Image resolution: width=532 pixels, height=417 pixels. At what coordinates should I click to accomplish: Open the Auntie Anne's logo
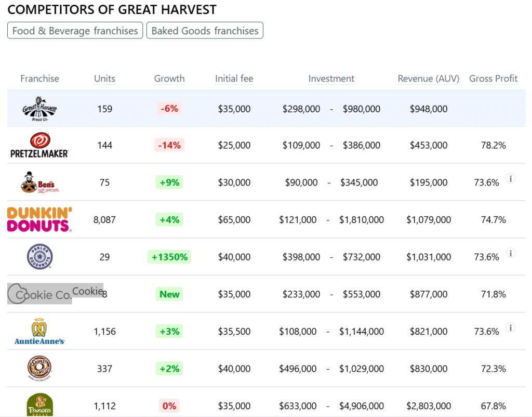[39, 331]
